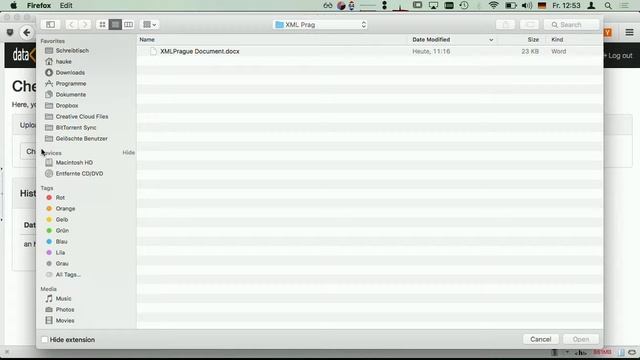This screenshot has height=360, width=640.
Task: Open the Firefox menu
Action: point(39,6)
